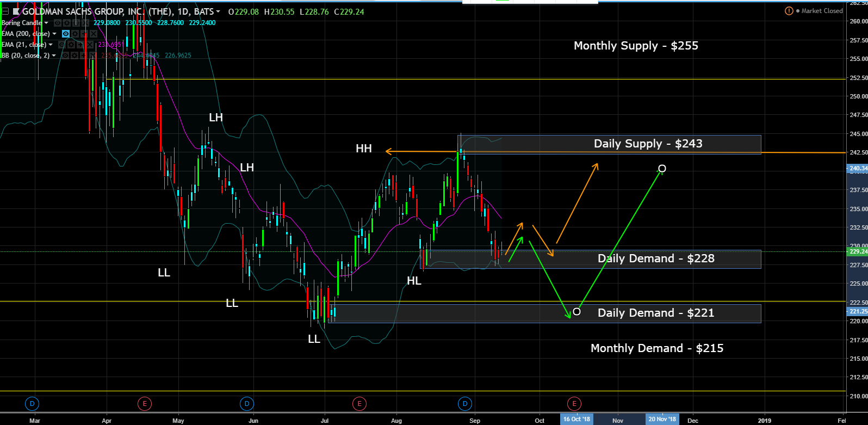This screenshot has width=868, height=425.
Task: Remove BB (20, close, 2) with its X icon
Action: 93,56
